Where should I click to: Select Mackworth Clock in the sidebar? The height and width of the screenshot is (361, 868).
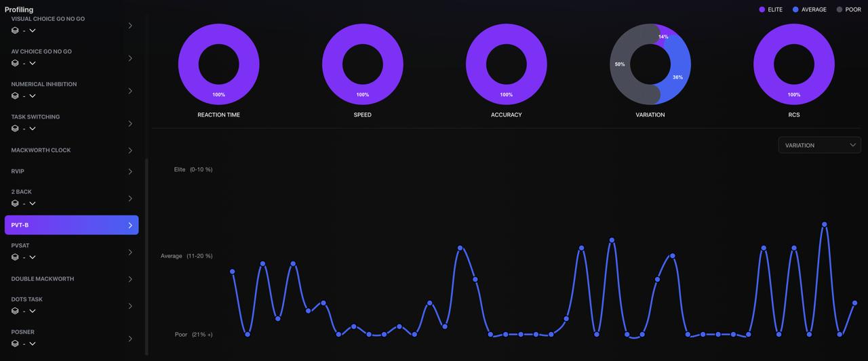click(41, 150)
